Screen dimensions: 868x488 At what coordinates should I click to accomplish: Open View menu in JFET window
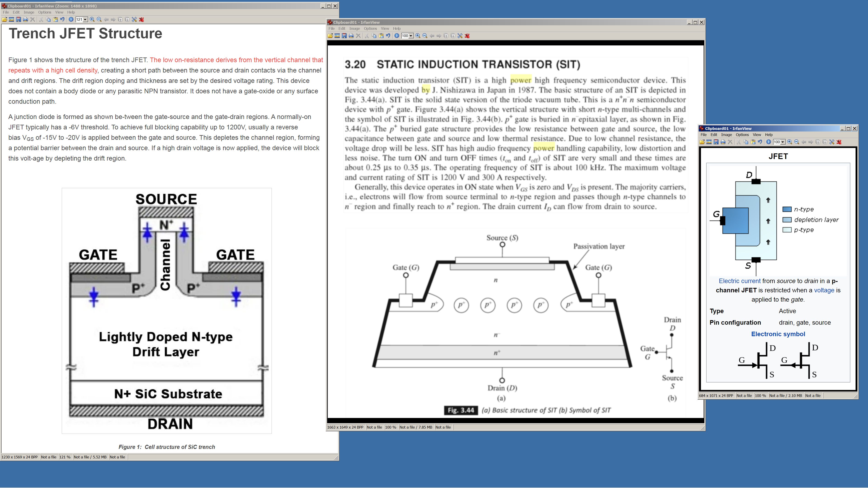(x=757, y=134)
